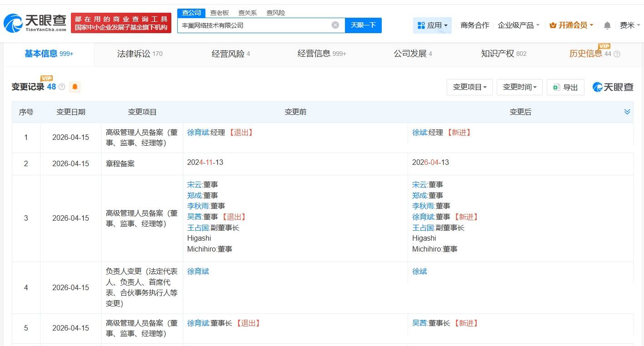Click the 天眼查 watermark logo near 导出
Screen dimensions: 644x346
[612, 87]
